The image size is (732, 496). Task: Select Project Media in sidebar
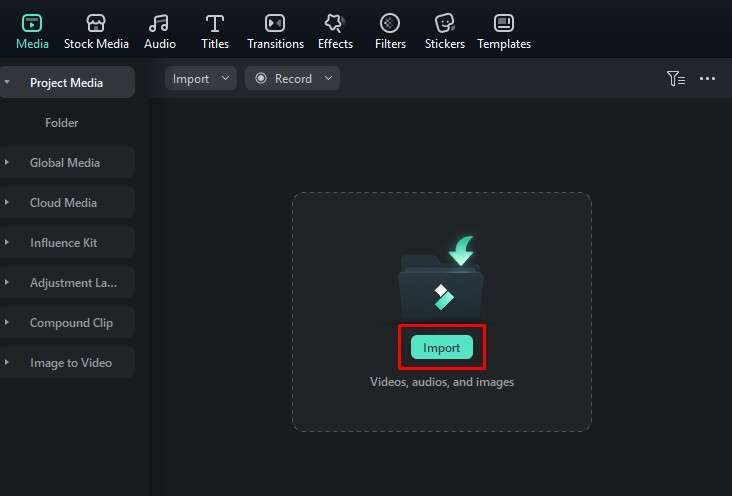click(67, 82)
